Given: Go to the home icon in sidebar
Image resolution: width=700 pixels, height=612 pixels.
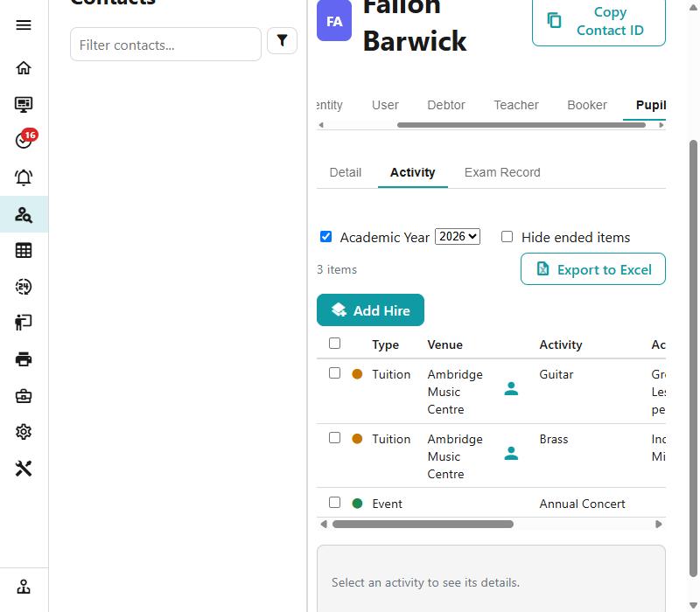Looking at the screenshot, I should pyautogui.click(x=24, y=68).
